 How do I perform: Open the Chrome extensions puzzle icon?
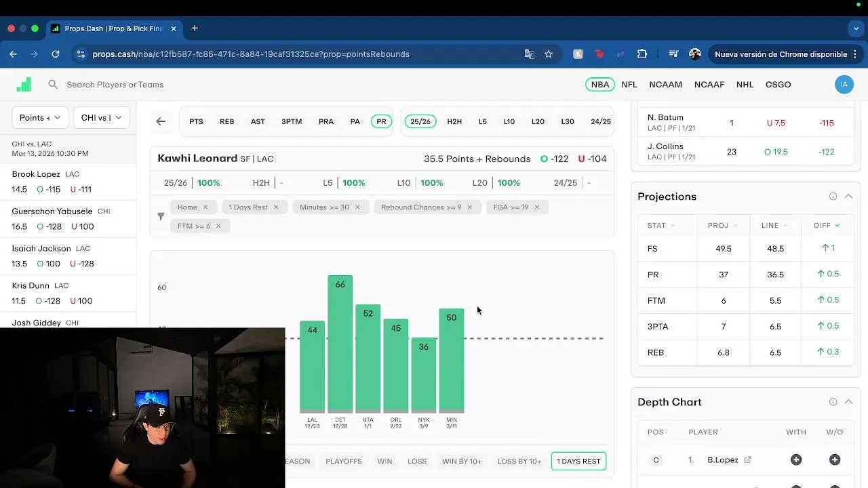(642, 54)
